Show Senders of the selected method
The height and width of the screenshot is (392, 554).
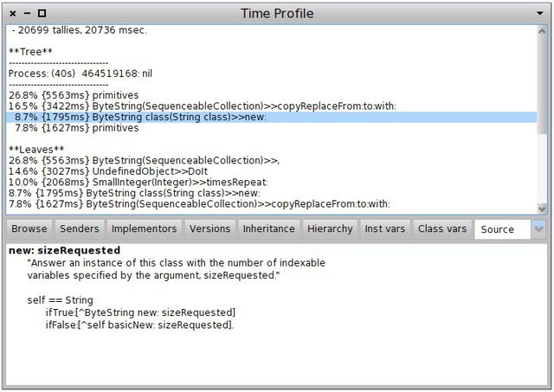pyautogui.click(x=81, y=229)
